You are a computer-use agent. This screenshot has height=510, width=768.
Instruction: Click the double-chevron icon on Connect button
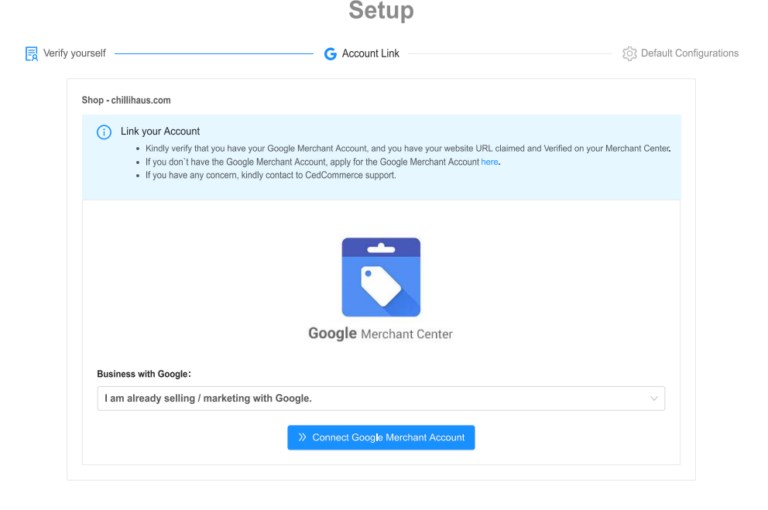(x=302, y=437)
